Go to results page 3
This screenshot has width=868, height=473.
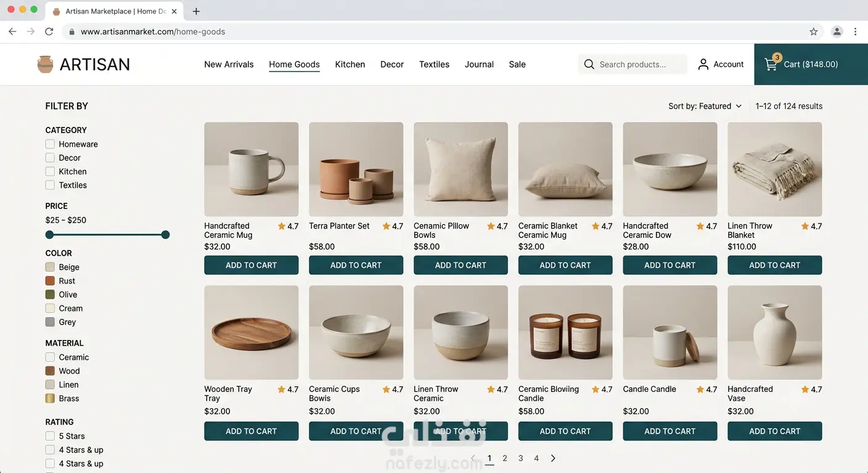[521, 458]
